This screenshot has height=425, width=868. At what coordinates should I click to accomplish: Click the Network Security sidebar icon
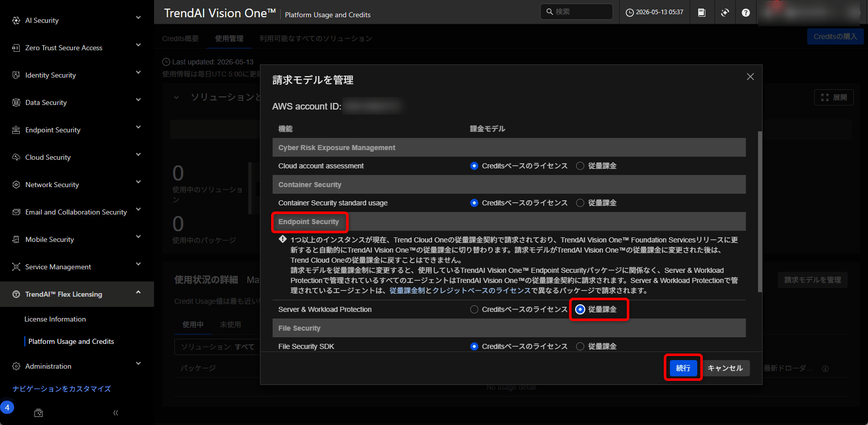[x=16, y=185]
